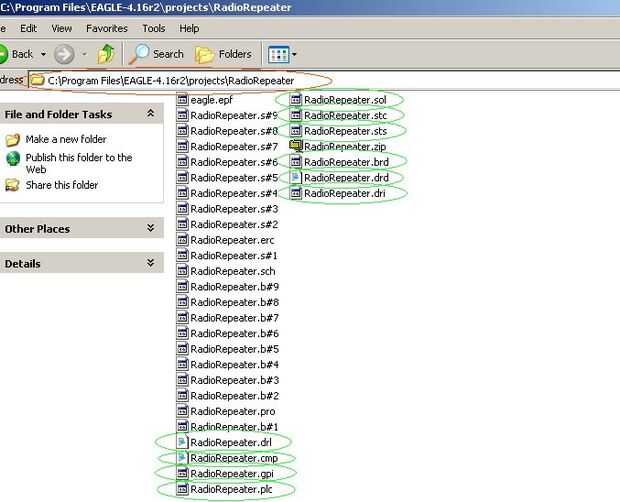Screen dimensions: 620x502
Task: Select the RadioRepeater.b#9 file icon
Action: pyautogui.click(x=182, y=286)
